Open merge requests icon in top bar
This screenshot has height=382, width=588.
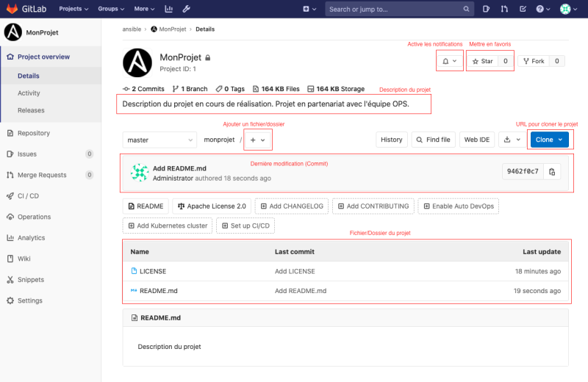click(x=504, y=10)
